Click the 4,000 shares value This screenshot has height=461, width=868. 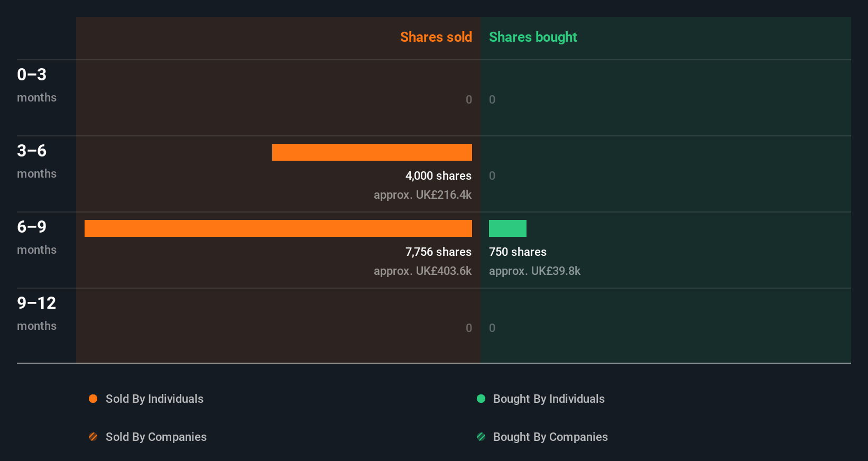tap(438, 176)
